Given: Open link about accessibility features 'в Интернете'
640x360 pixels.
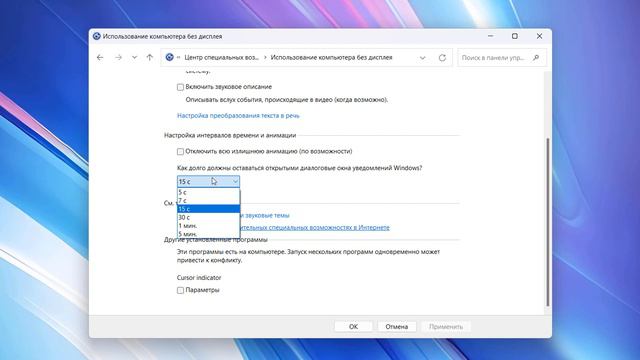Looking at the screenshot, I should coord(315,227).
